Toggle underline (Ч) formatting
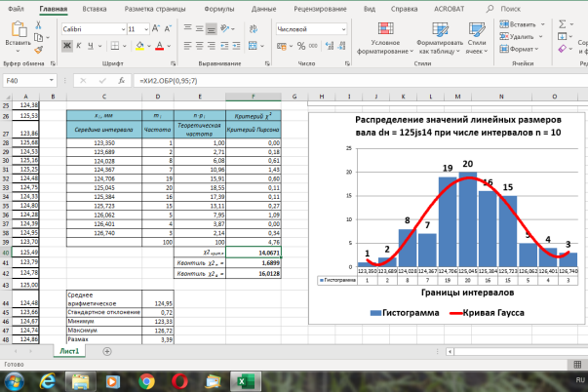The height and width of the screenshot is (392, 588). tap(91, 46)
